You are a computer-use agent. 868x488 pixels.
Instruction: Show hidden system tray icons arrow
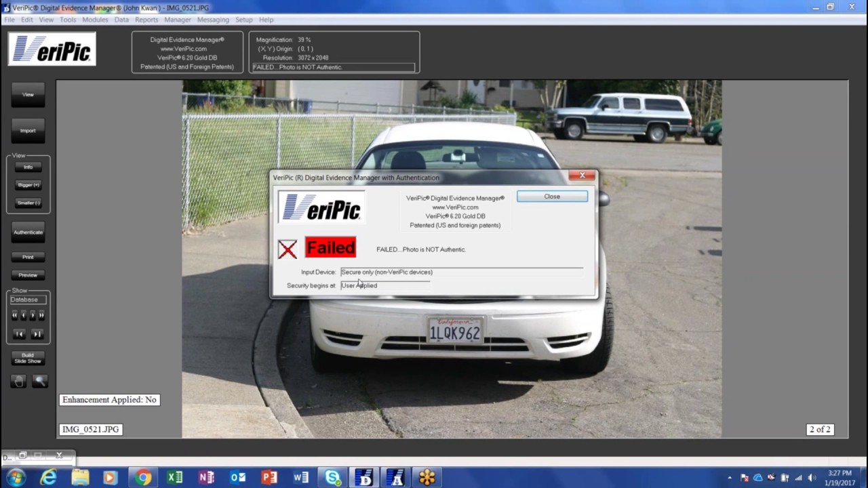point(730,478)
